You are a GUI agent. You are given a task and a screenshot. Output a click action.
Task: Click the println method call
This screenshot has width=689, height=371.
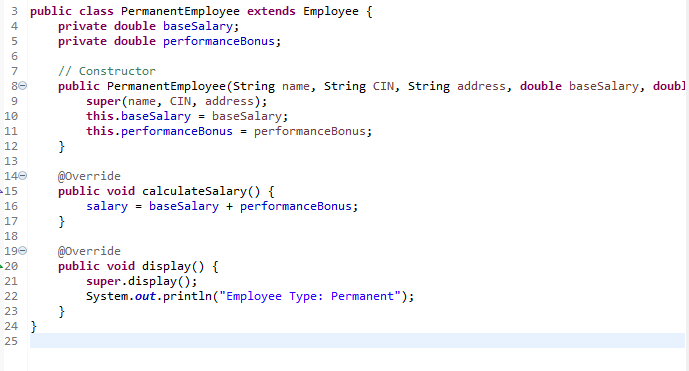coord(187,297)
